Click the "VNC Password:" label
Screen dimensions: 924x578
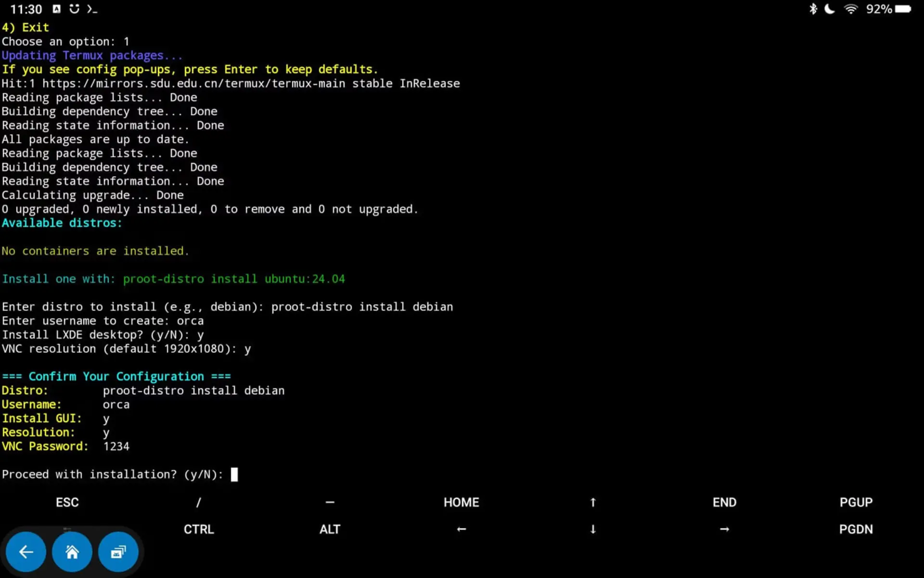pyautogui.click(x=45, y=447)
